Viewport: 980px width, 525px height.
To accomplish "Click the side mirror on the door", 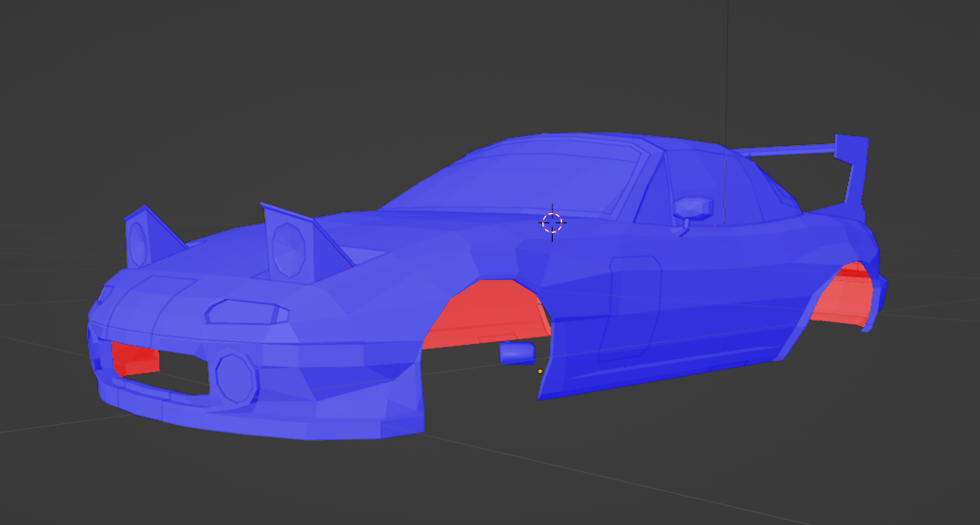I will point(693,206).
